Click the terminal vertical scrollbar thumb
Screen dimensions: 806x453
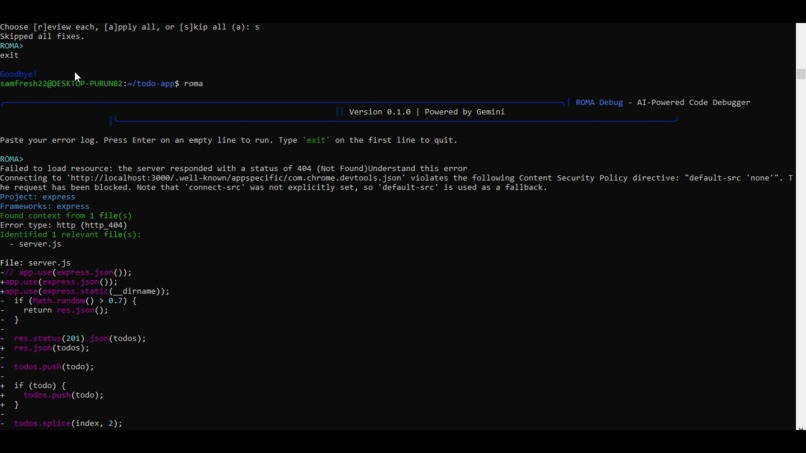(800, 74)
